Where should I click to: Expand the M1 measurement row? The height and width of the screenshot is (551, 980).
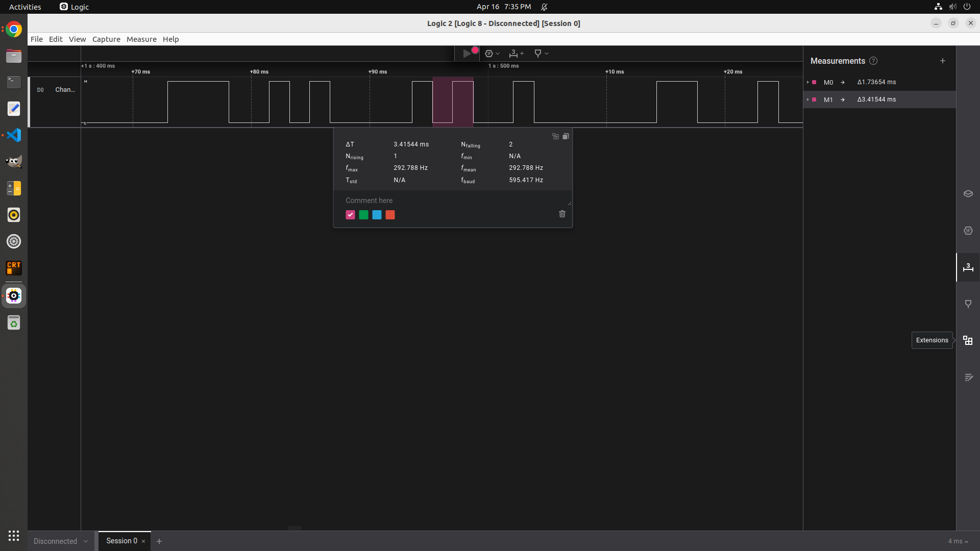click(807, 99)
